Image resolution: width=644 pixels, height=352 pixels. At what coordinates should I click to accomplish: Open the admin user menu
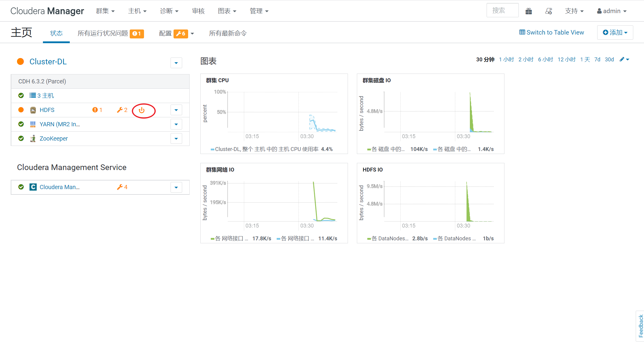point(612,11)
